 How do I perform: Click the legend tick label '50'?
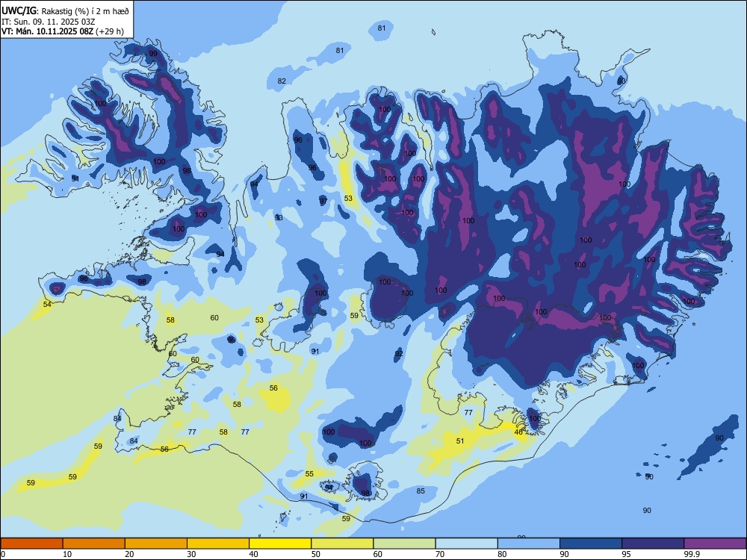click(x=315, y=554)
